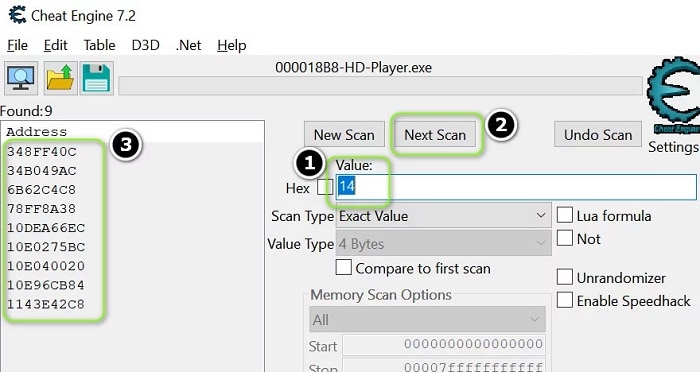700x372 pixels.
Task: Click the Cheat Engine title bar icon
Action: (17, 15)
